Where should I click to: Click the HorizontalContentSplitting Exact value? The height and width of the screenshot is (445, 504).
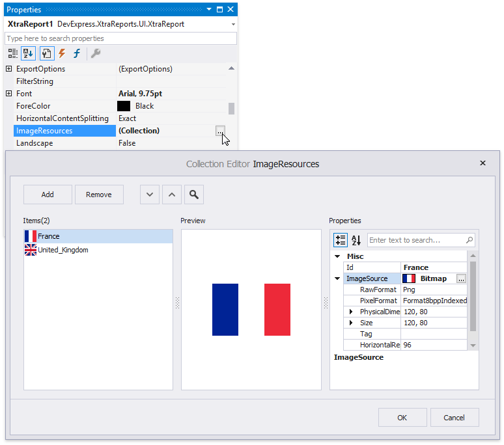127,118
